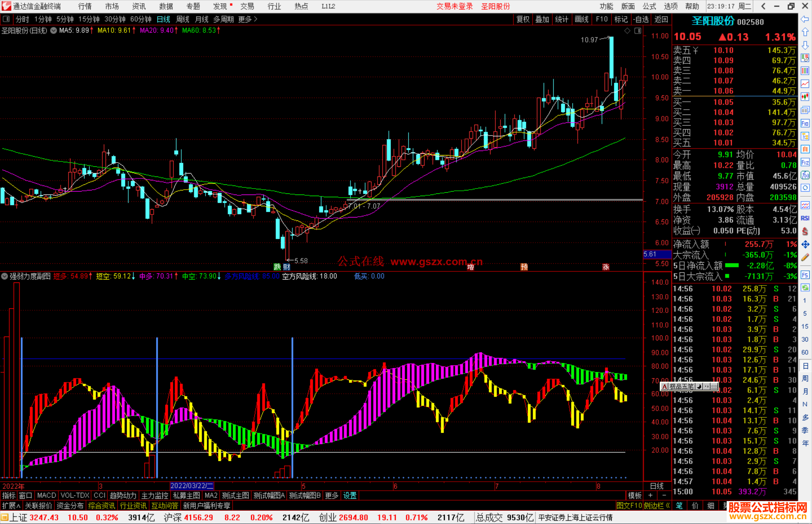
Task: Click the plus zoom button beside 模板
Action: [650, 495]
